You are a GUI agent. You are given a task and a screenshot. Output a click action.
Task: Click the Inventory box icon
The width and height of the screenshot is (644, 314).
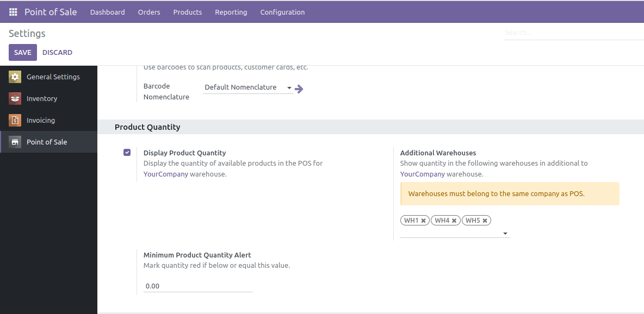(15, 98)
